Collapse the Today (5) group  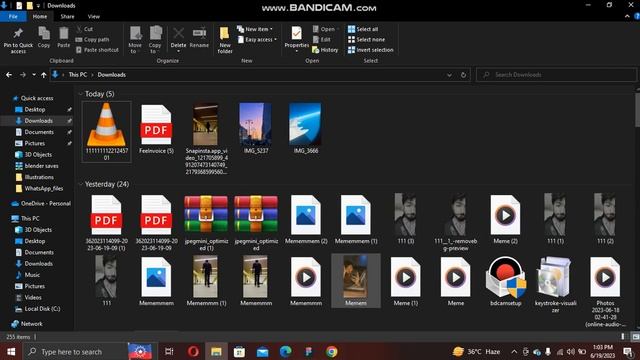click(80, 94)
